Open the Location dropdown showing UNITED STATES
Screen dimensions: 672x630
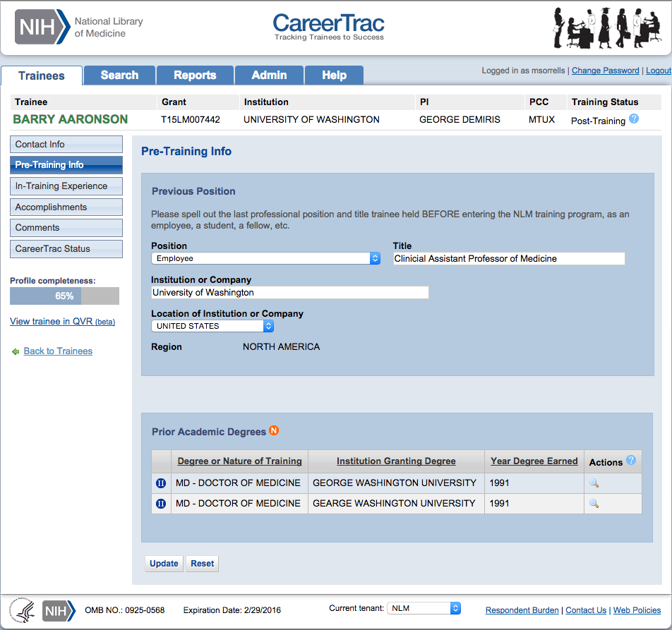click(x=212, y=326)
